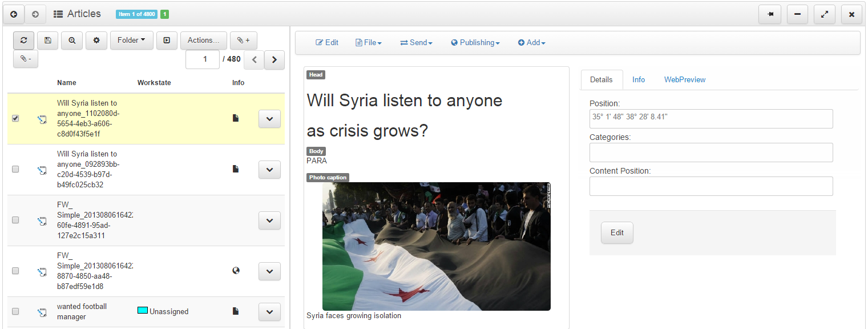Click the Name column header
The image size is (868, 329).
tap(67, 83)
